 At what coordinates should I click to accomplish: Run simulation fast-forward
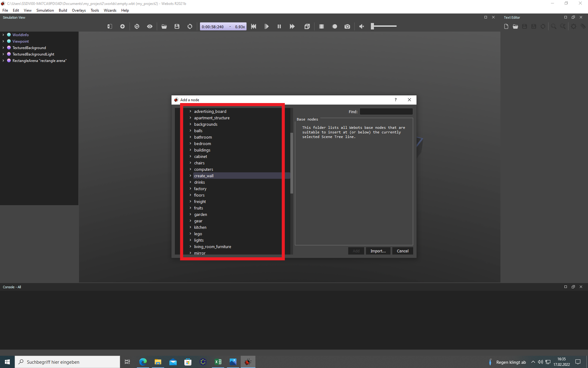click(x=292, y=27)
